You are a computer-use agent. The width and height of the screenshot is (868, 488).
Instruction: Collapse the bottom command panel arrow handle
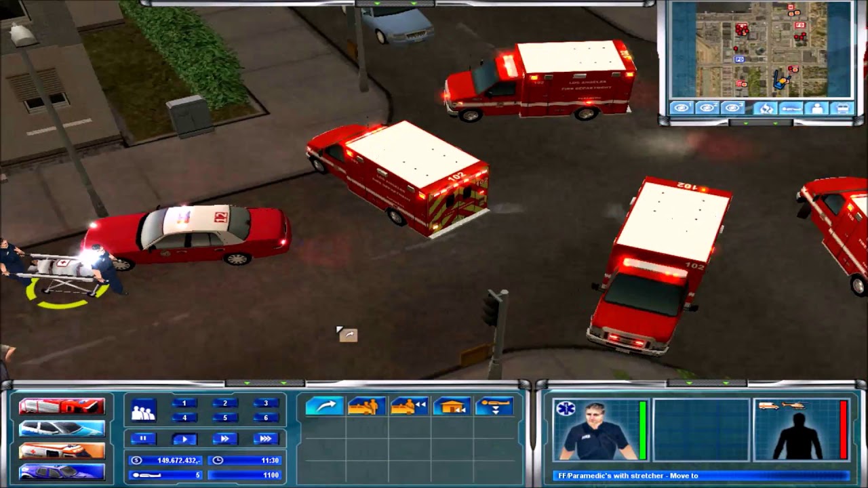pyautogui.click(x=264, y=384)
